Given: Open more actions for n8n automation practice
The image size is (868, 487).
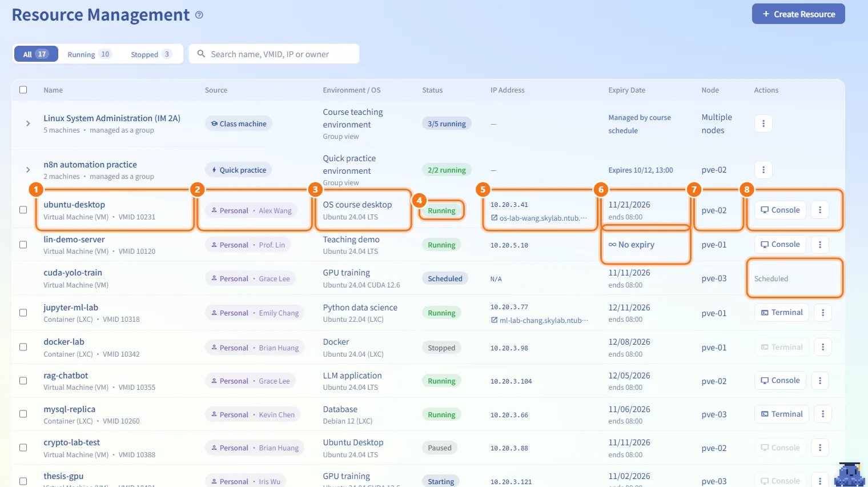Looking at the screenshot, I should point(763,170).
